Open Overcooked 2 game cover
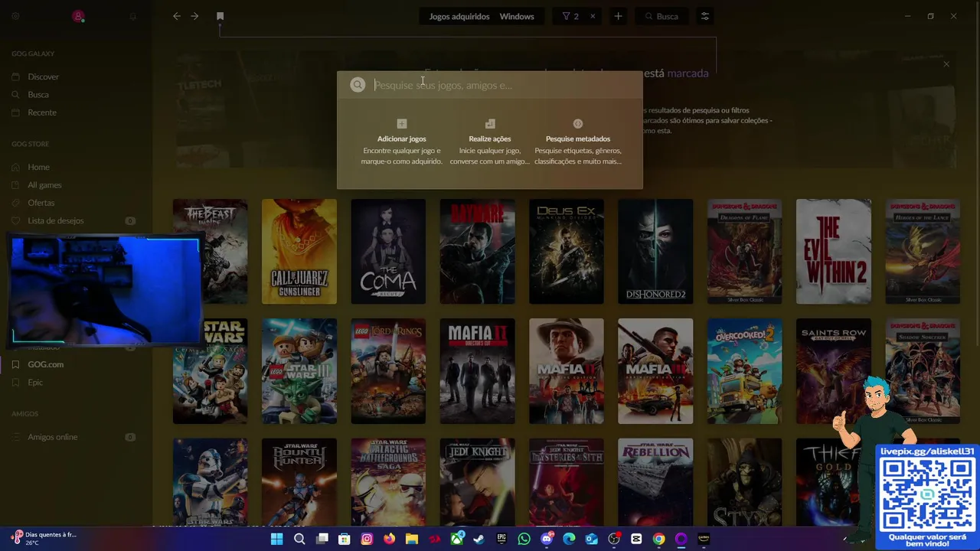 744,371
